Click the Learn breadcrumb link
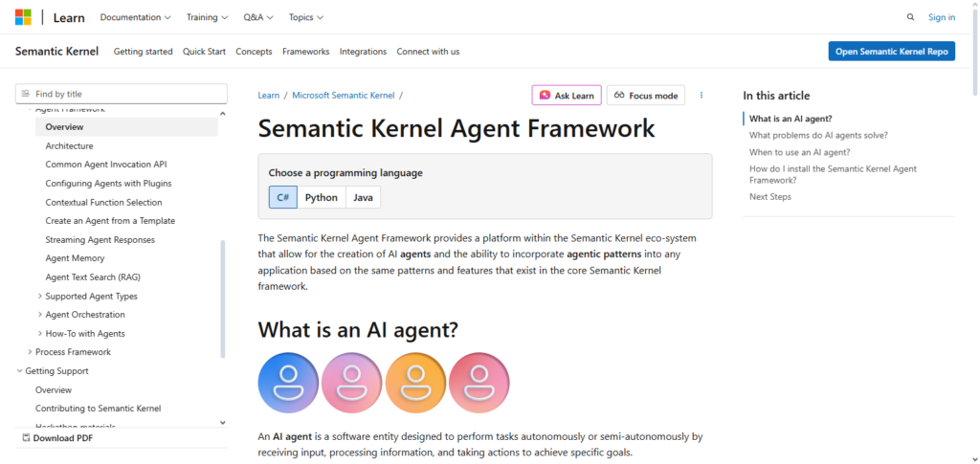980x464 pixels. 269,95
